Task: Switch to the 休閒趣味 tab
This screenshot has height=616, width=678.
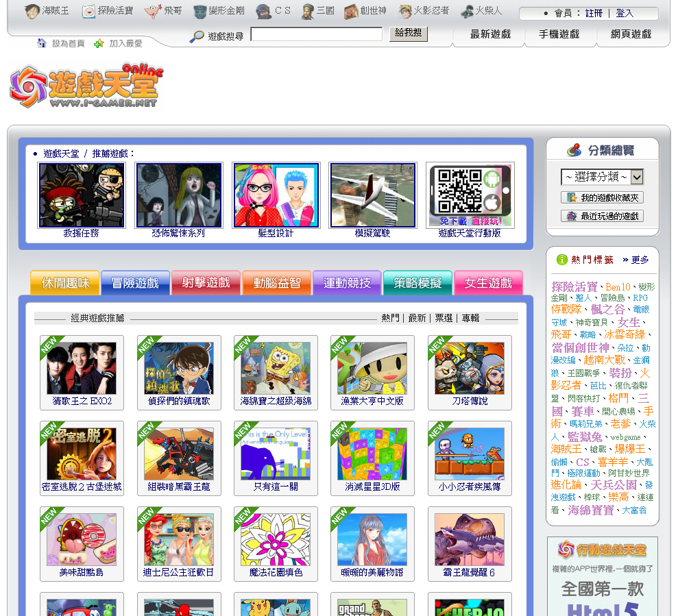Action: [x=65, y=283]
